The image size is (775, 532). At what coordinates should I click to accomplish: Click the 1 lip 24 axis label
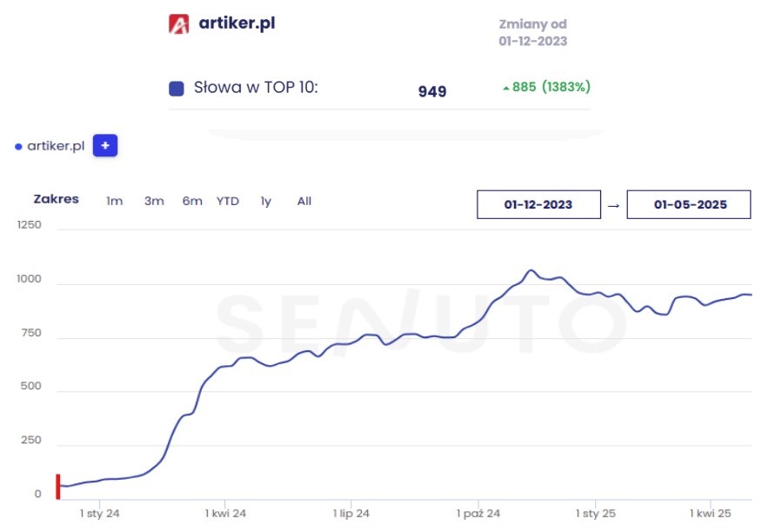click(351, 514)
